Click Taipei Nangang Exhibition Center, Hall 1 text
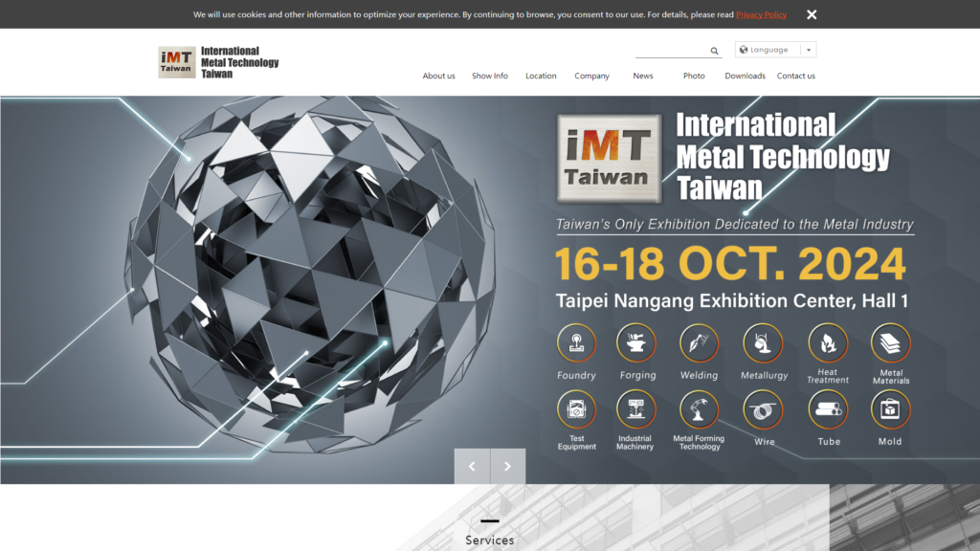 732,301
